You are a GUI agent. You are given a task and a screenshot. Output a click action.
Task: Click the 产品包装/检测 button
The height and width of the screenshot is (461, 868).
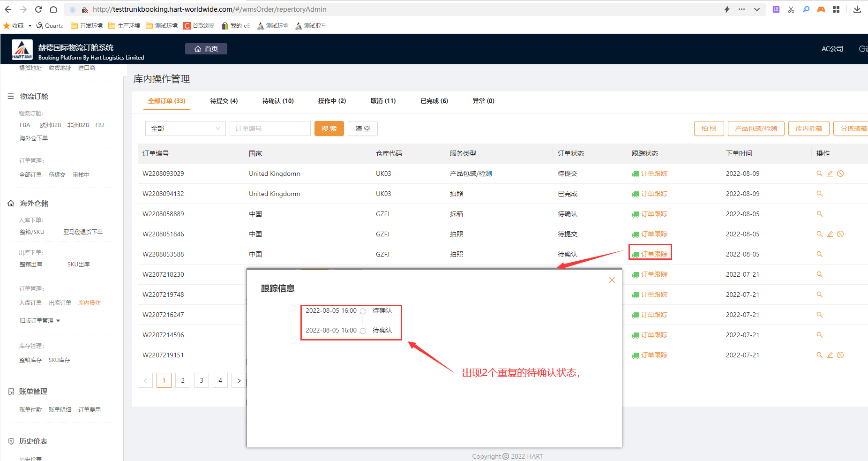click(x=756, y=128)
